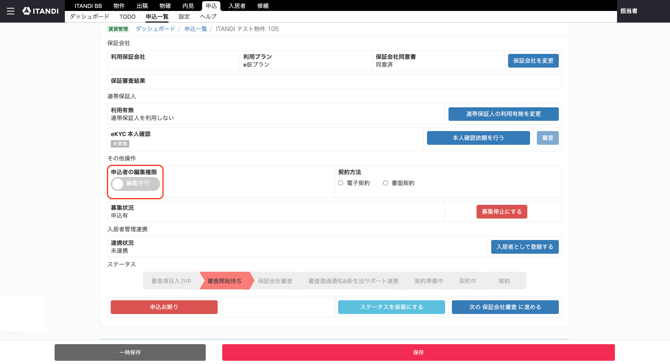The height and width of the screenshot is (364, 670).
Task: Click 連帯保証人の利用有無を変更 button
Action: (503, 114)
